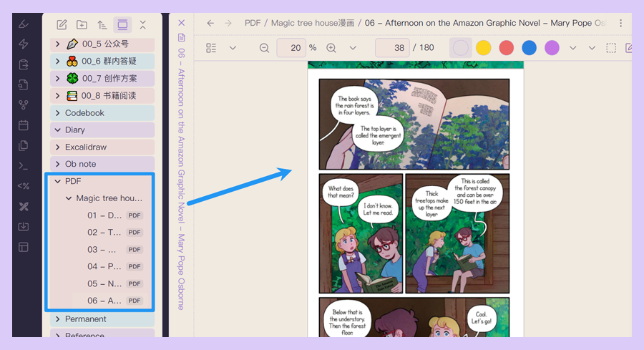
Task: Zoom out of the PDF
Action: [264, 48]
